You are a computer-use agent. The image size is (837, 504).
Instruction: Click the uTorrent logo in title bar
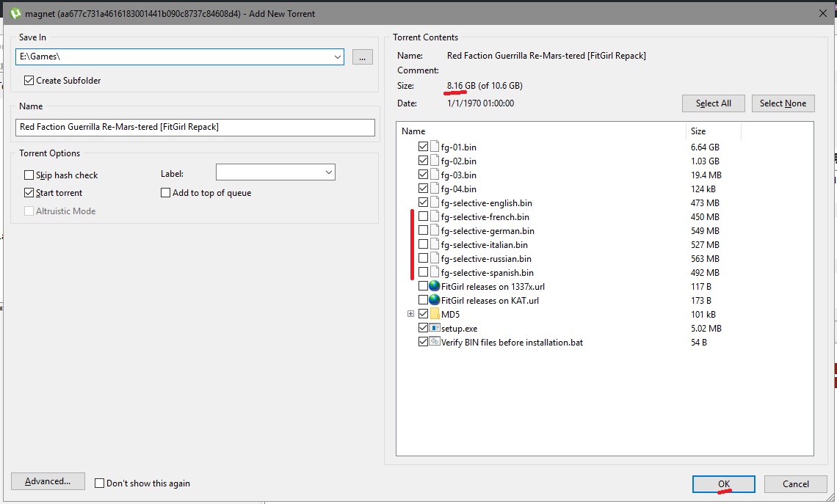[15, 12]
